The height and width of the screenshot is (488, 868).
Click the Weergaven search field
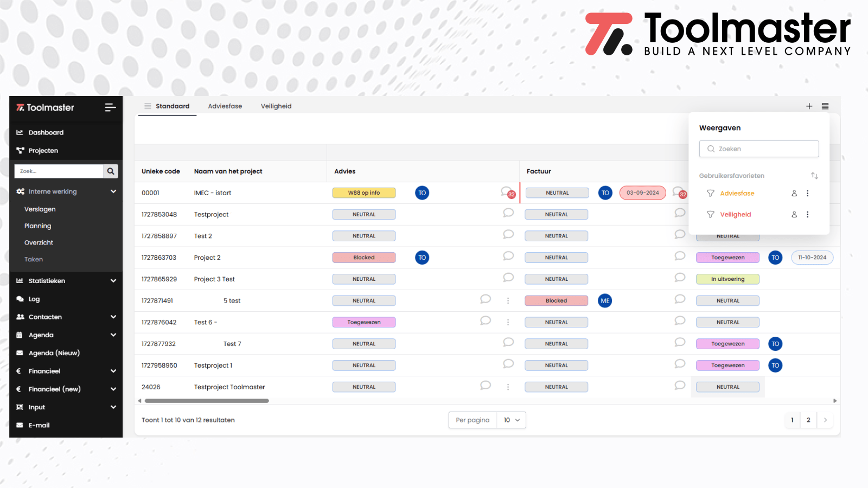759,149
